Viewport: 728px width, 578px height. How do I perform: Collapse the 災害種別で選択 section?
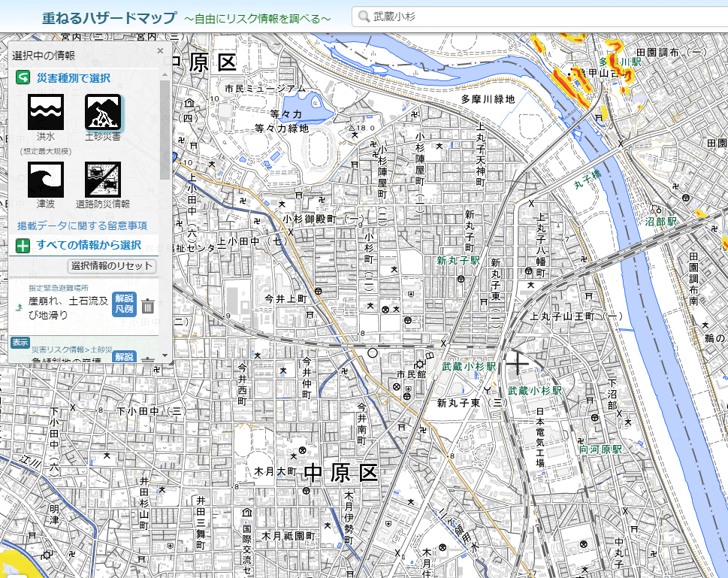coord(74,78)
